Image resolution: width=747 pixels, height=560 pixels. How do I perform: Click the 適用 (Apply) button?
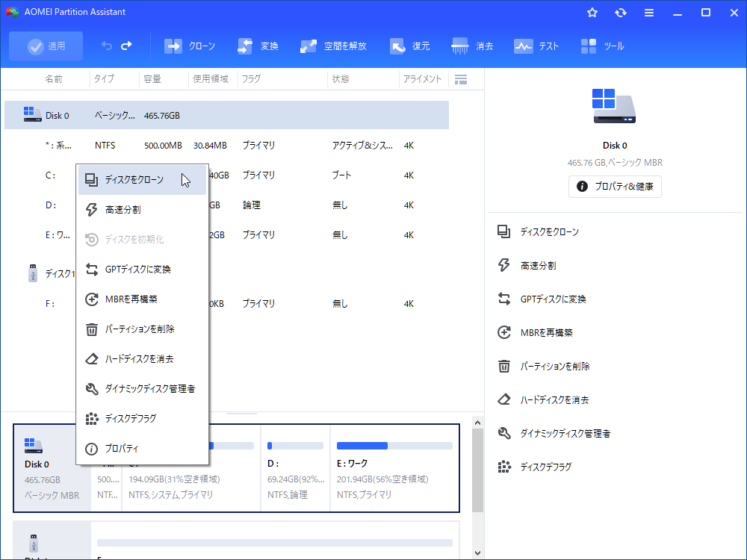46,46
